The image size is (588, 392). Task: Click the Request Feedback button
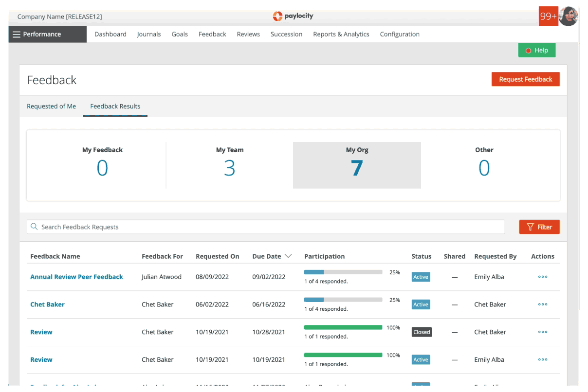tap(525, 79)
